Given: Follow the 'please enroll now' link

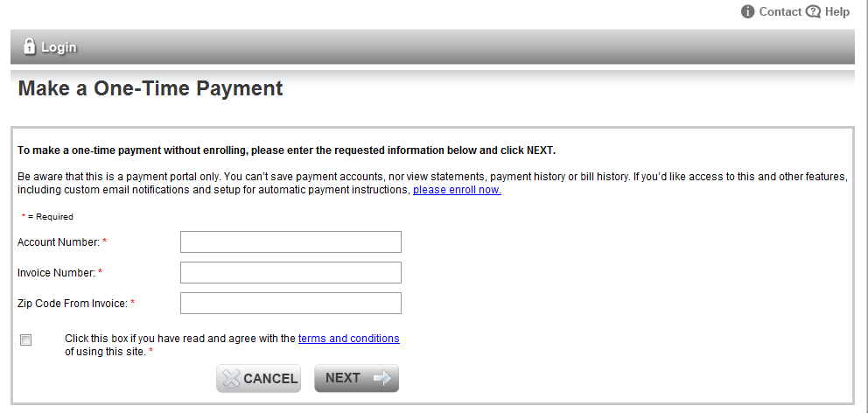Looking at the screenshot, I should click(x=458, y=190).
